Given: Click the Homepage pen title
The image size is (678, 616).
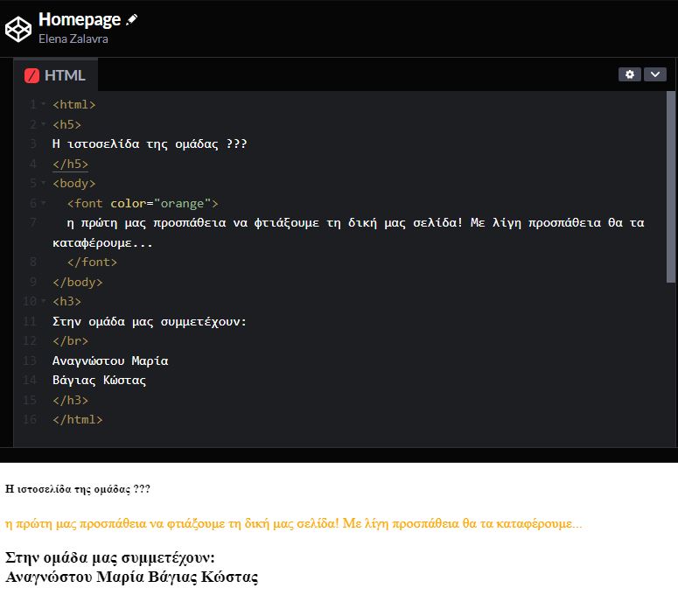Looking at the screenshot, I should point(80,19).
